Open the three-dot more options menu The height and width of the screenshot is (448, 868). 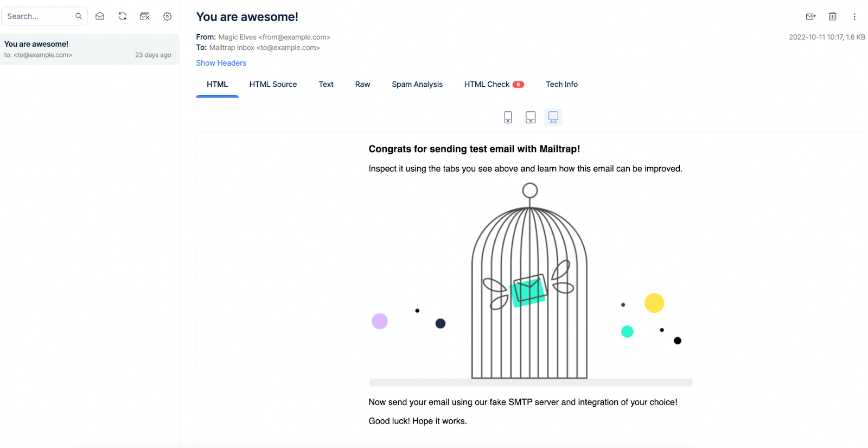tap(854, 17)
